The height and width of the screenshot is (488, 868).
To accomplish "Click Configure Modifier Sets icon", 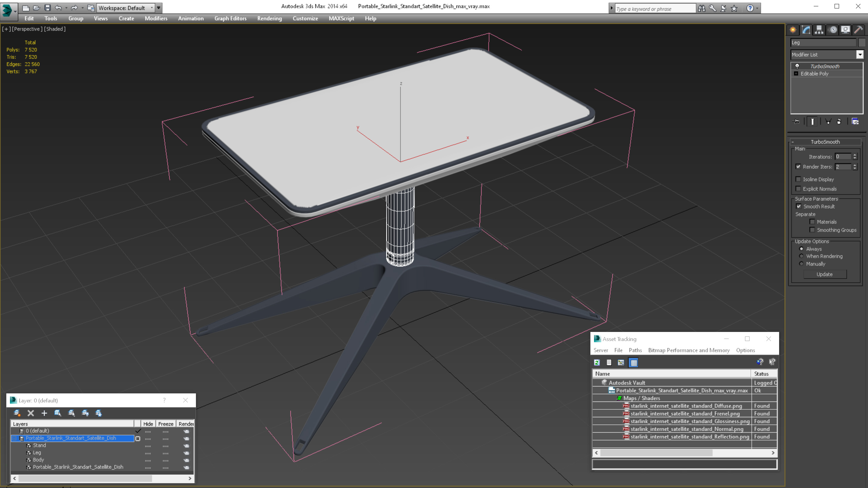I will [855, 122].
